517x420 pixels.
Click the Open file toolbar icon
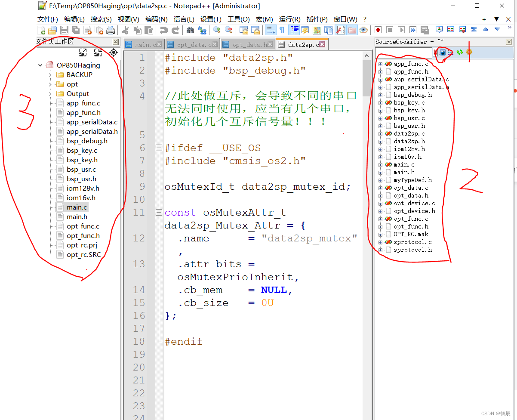pos(52,30)
